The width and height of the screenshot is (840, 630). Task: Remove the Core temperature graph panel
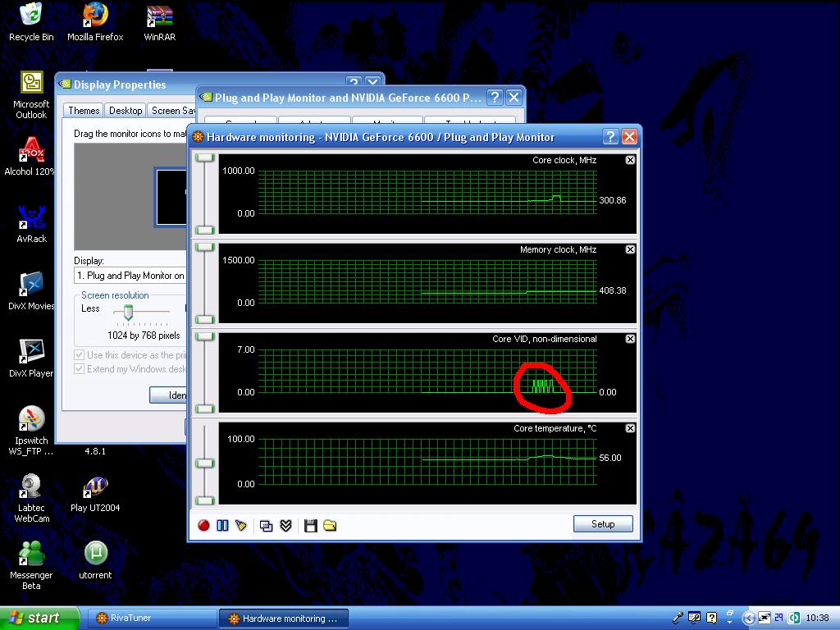[x=630, y=428]
